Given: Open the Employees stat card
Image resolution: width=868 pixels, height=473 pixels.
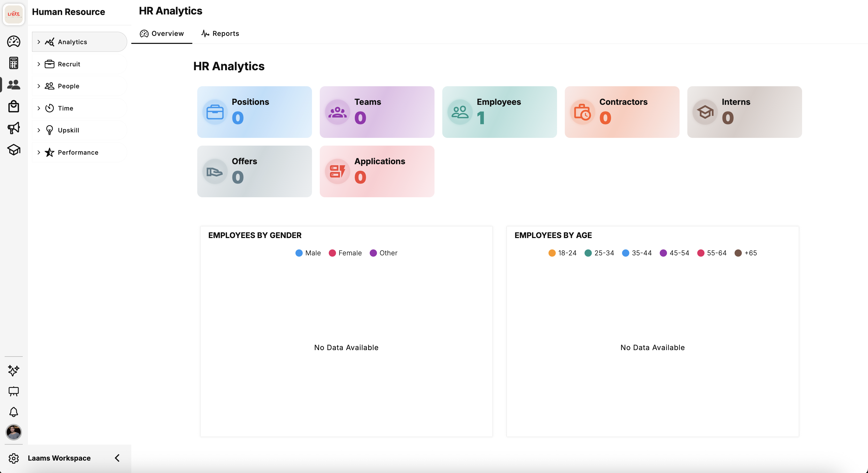Looking at the screenshot, I should coord(499,112).
